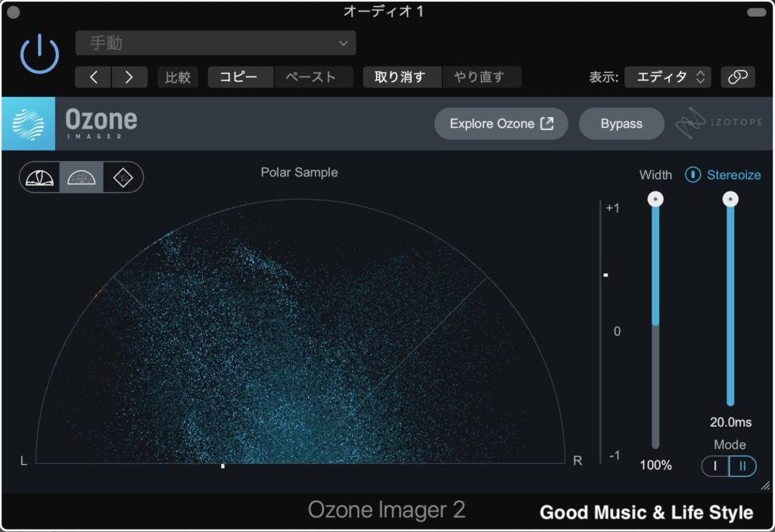Image resolution: width=775 pixels, height=532 pixels.
Task: Toggle the Stereoize power icon
Action: click(x=693, y=175)
